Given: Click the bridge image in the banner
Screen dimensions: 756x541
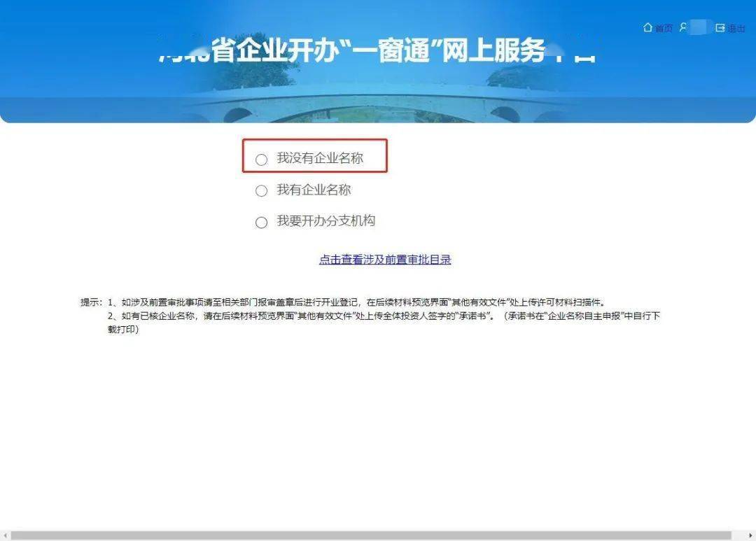Looking at the screenshot, I should [378, 105].
